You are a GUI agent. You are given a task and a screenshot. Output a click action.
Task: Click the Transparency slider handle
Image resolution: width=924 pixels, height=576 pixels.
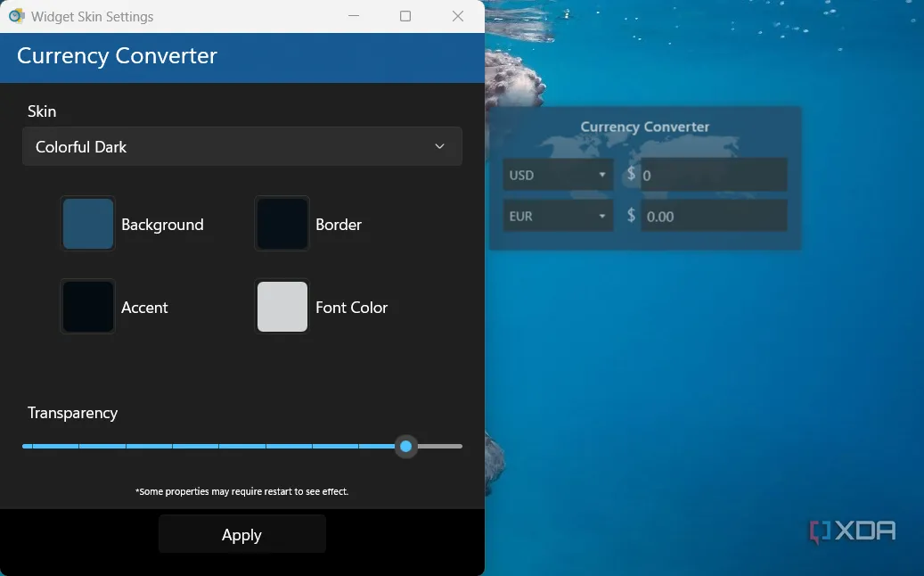[406, 447]
